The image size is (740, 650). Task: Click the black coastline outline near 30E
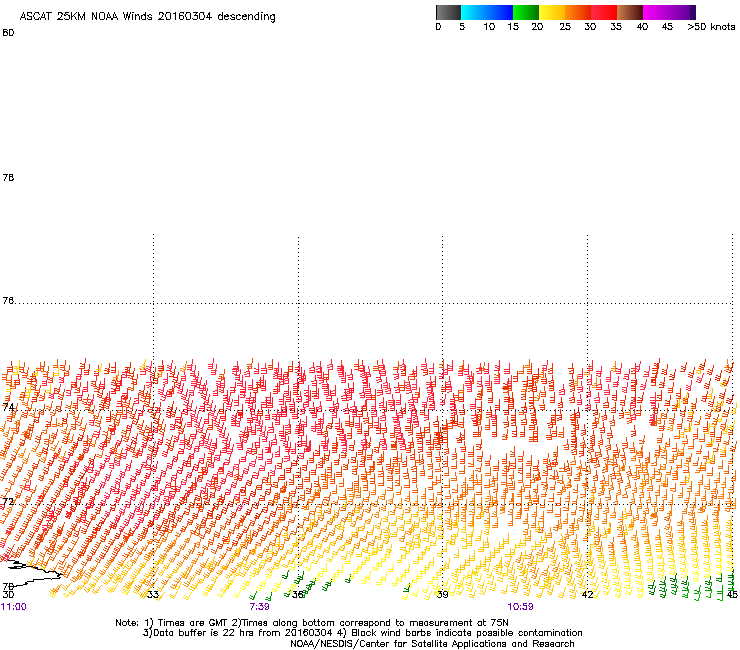(x=33, y=572)
